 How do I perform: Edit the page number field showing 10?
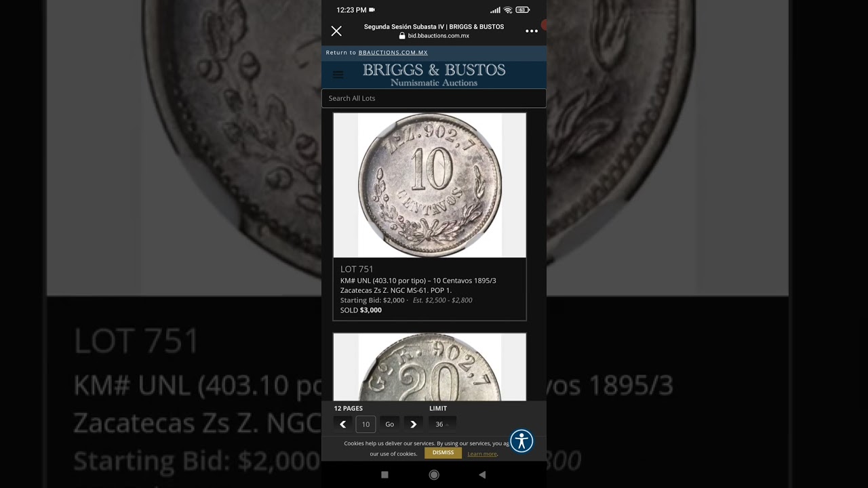tap(366, 424)
